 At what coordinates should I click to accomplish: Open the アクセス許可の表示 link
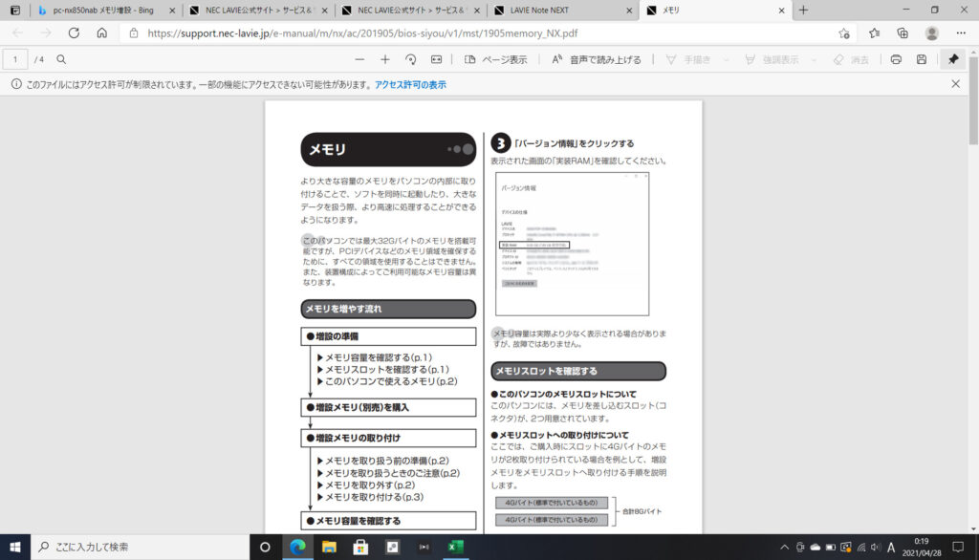[410, 84]
